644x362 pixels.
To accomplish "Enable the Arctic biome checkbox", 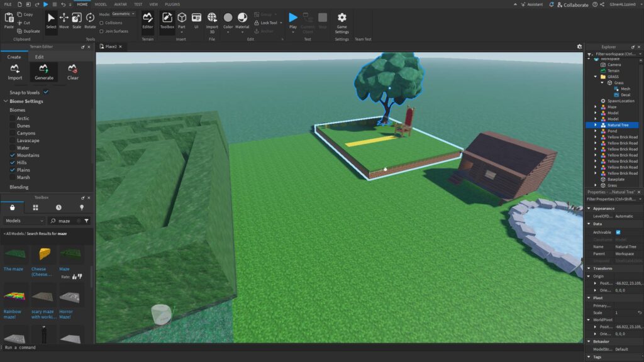I will tap(13, 118).
